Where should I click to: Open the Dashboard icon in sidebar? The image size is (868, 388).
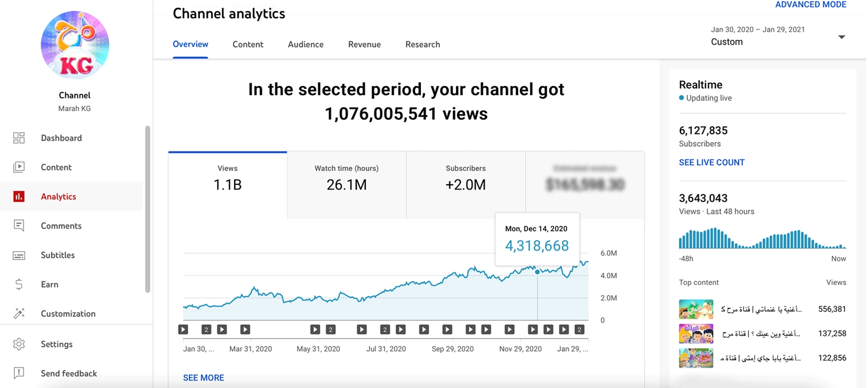coord(19,138)
